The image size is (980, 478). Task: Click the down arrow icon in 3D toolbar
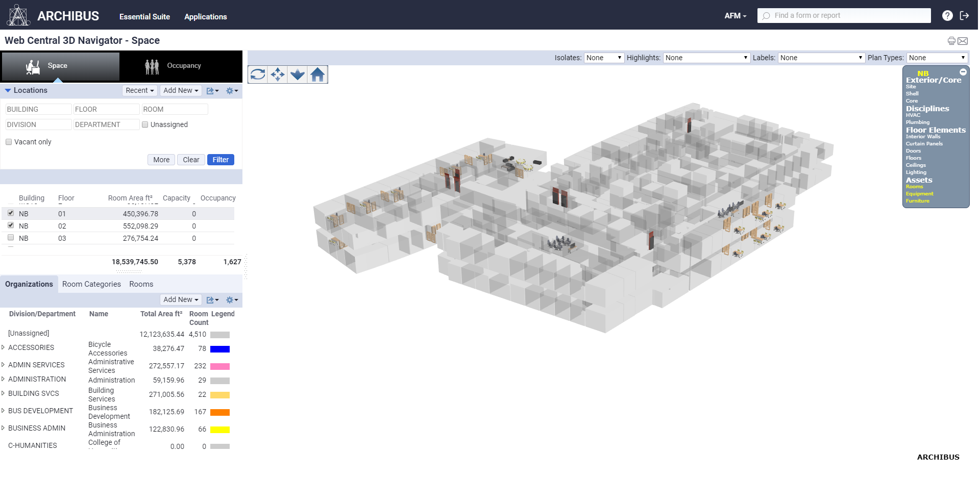pyautogui.click(x=298, y=74)
